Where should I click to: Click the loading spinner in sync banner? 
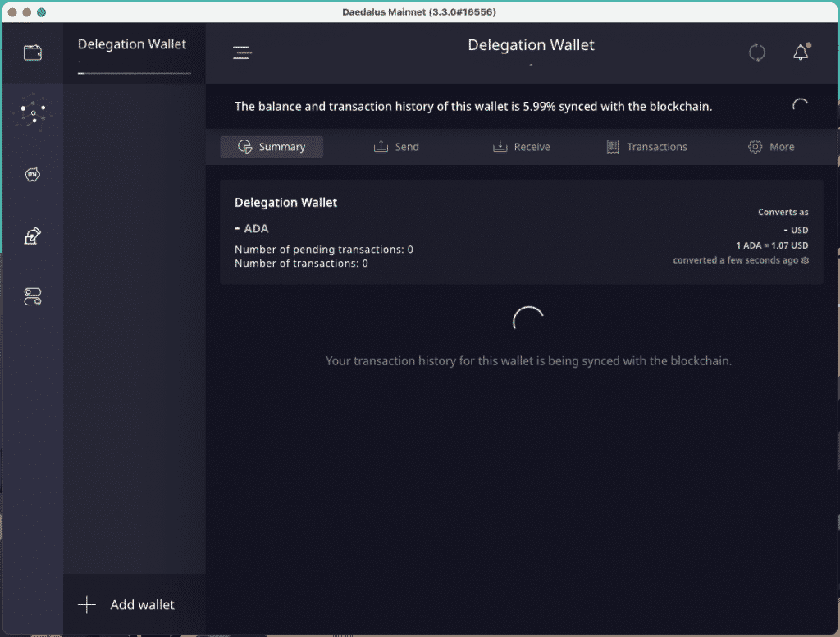point(801,106)
